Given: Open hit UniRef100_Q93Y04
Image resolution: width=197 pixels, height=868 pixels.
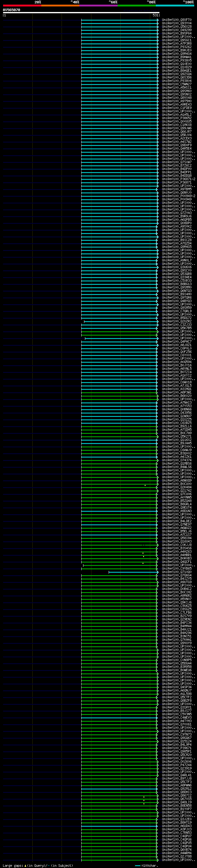Looking at the screenshot, I should [x=177, y=23].
